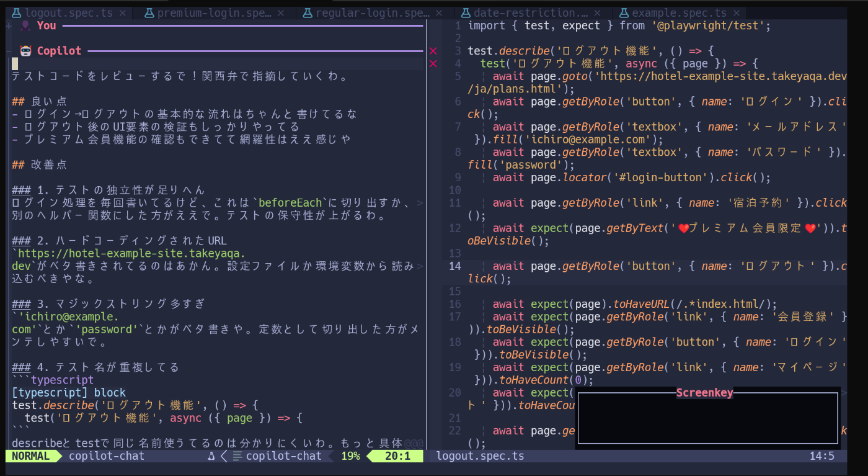Click the 19% scroll percentage in statusline

pyautogui.click(x=350, y=456)
